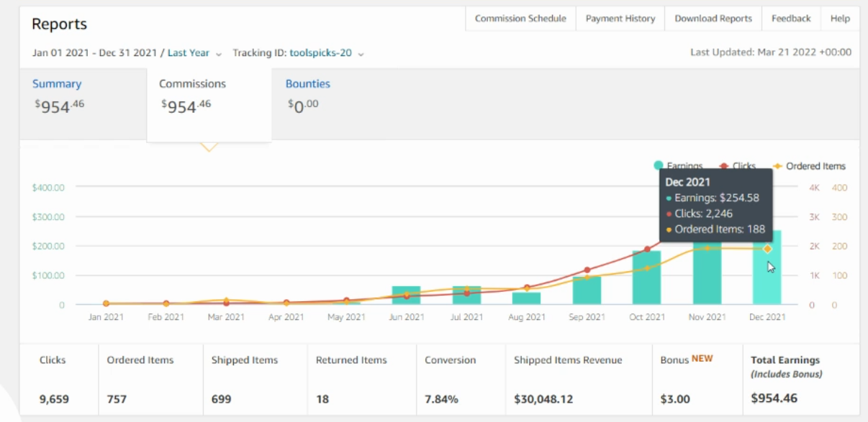Click the total clicks value 9,659

click(55, 398)
